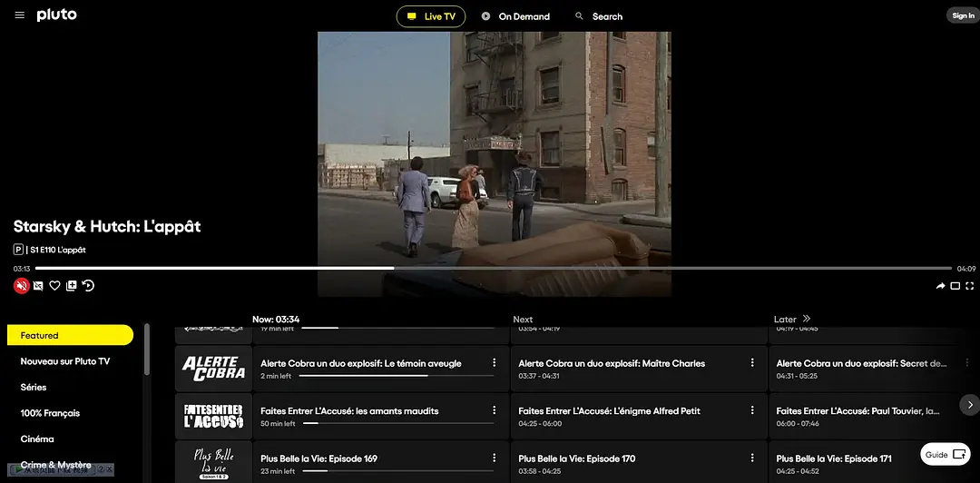Jump to Later schedule with double chevron
Viewport: 980px width, 483px height.
(x=806, y=319)
